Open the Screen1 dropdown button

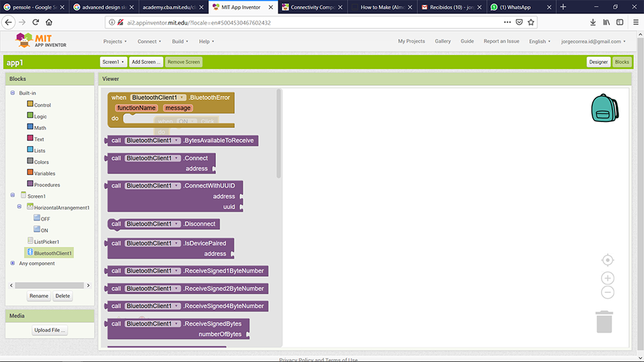113,62
